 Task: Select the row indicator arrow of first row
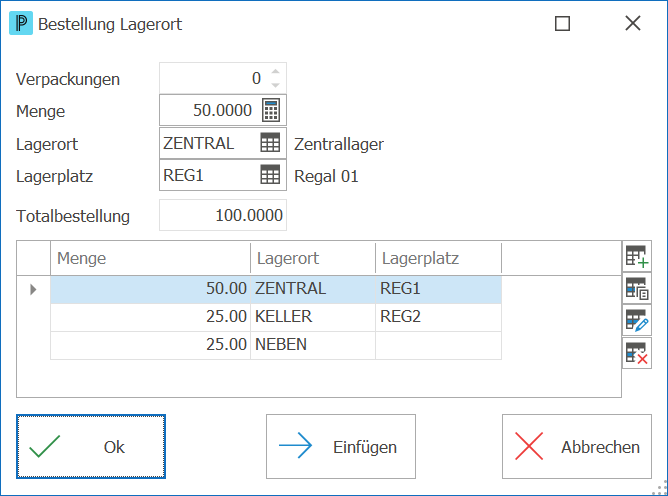click(x=33, y=290)
